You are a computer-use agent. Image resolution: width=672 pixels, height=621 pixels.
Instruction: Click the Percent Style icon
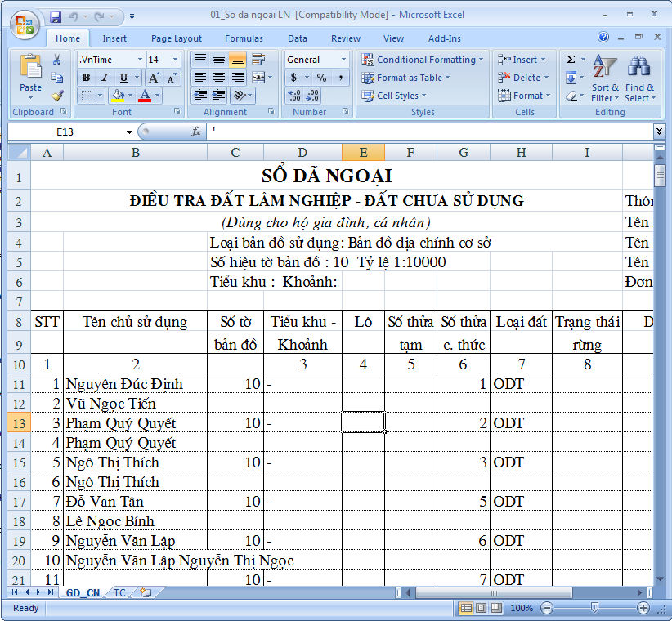[321, 78]
